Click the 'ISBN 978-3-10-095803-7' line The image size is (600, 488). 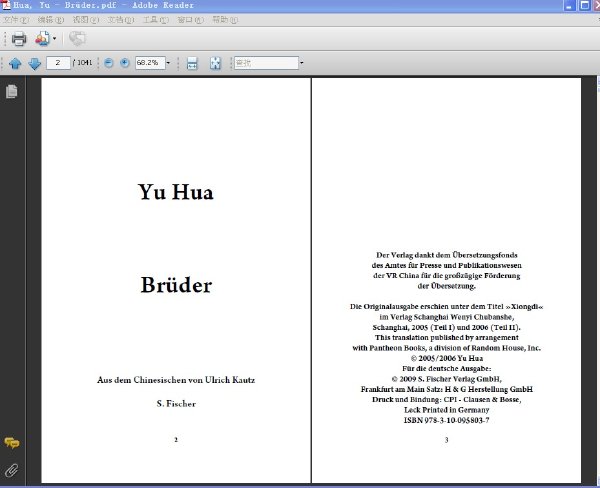tap(446, 420)
